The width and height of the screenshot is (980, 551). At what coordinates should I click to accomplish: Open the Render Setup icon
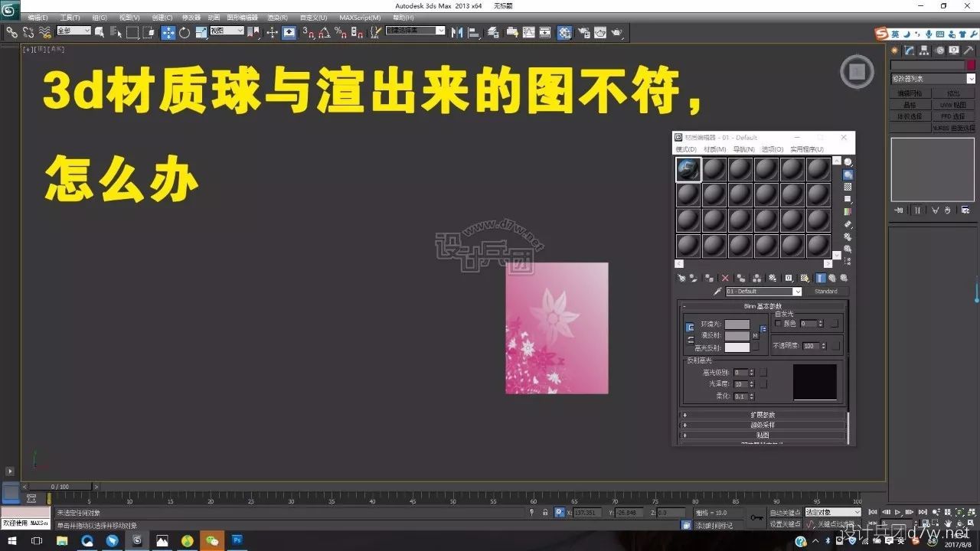(x=583, y=32)
